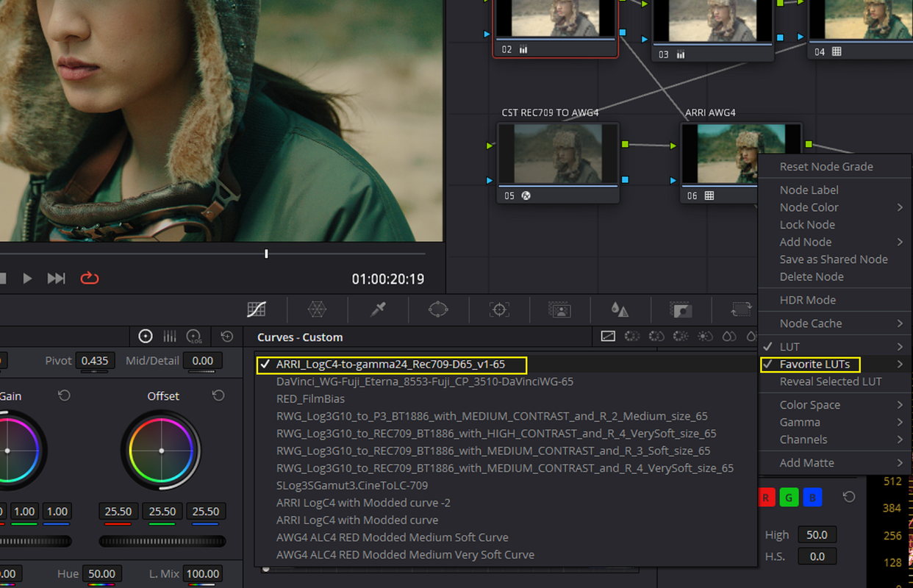Viewport: 913px width, 588px height.
Task: Reset the Gain color wheel
Action: [64, 395]
